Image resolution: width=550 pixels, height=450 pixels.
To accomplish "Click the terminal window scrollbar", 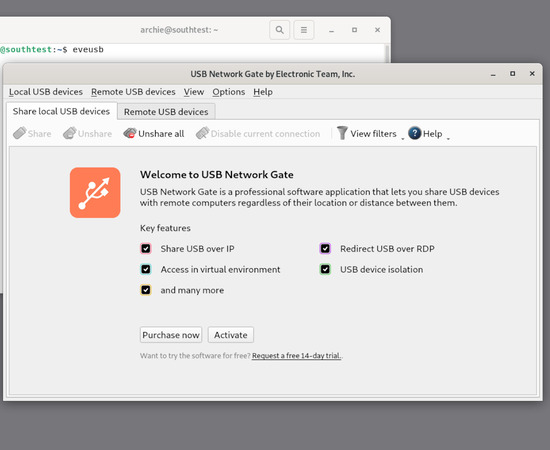I will [387, 53].
